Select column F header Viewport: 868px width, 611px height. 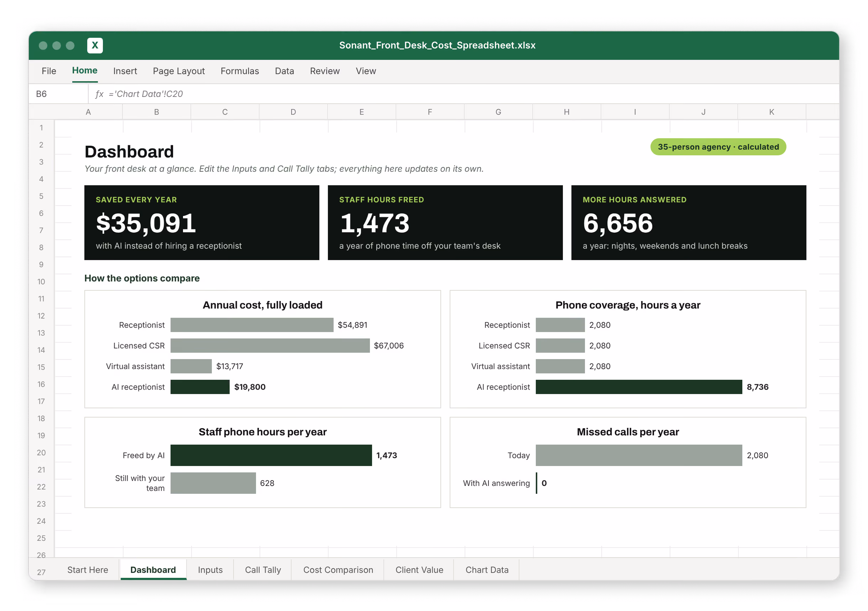point(430,112)
